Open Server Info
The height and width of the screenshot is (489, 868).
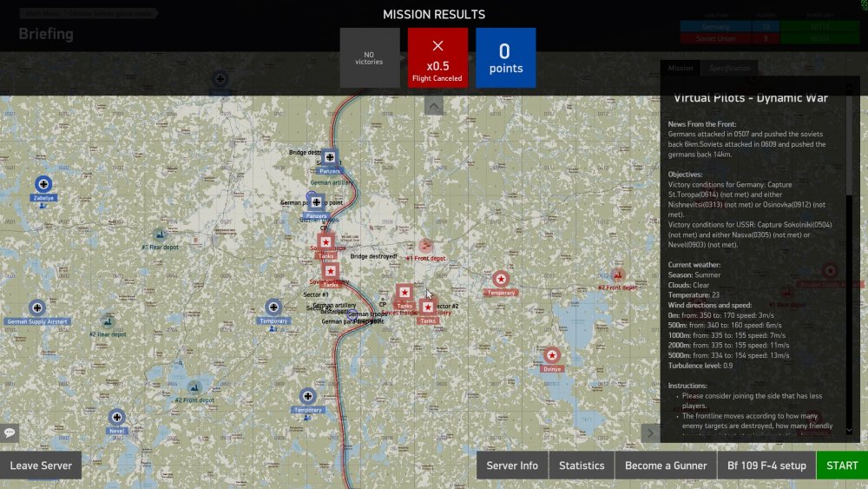pos(512,466)
